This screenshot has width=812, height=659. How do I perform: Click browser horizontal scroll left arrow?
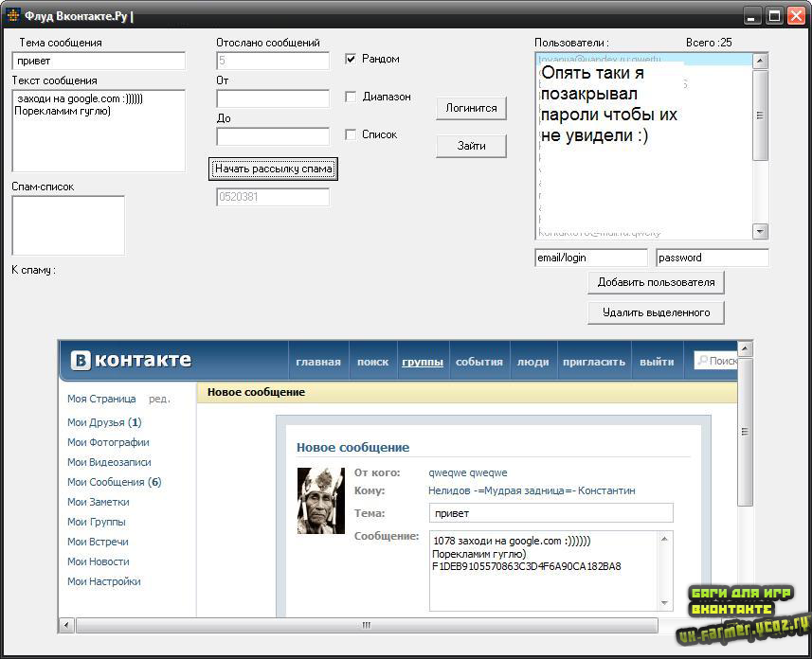65,625
